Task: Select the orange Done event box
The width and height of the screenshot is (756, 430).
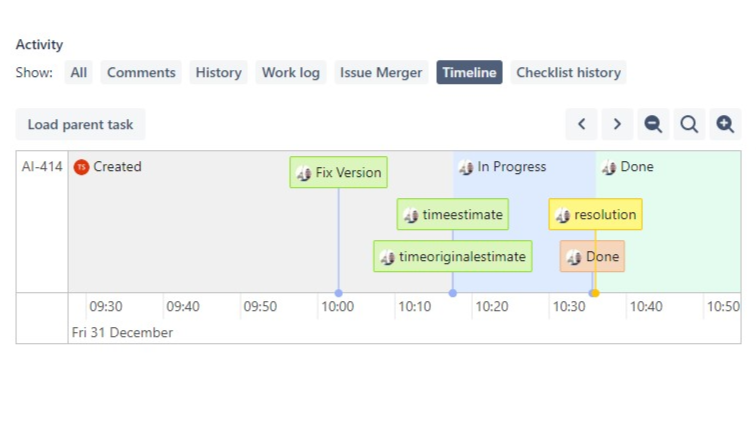Action: pyautogui.click(x=593, y=256)
